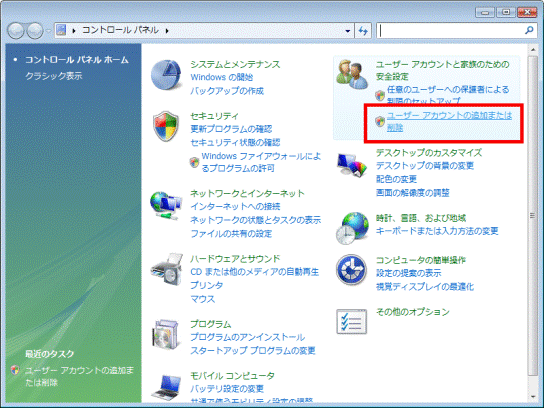Image resolution: width=544 pixels, height=408 pixels.
Task: Click デスクトップの背景の変更 link
Action: tap(425, 166)
